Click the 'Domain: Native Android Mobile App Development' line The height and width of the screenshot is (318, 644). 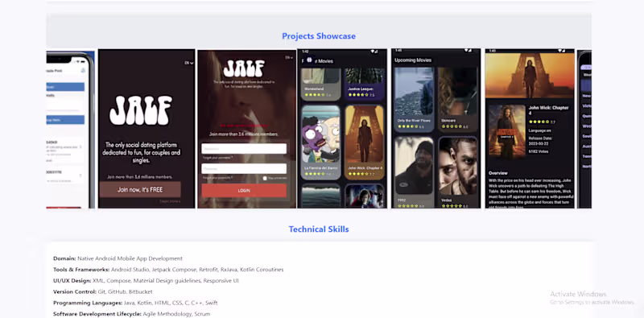click(118, 258)
